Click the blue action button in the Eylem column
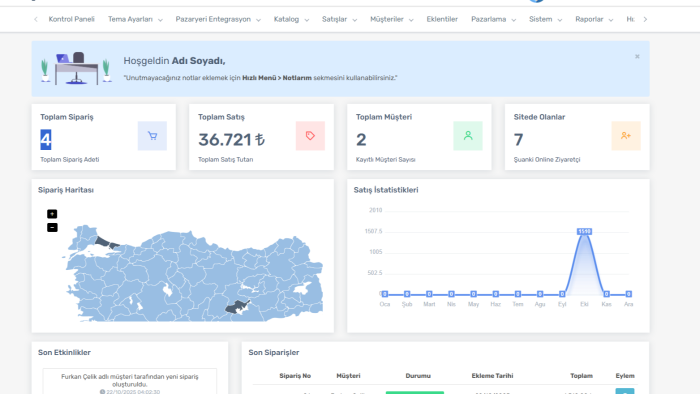Viewport: 700px width, 394px height. point(625,391)
